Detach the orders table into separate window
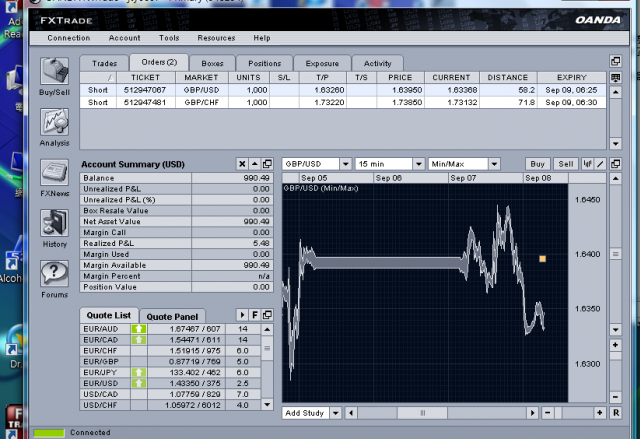Viewport: 640px width, 439px height. 616,61
